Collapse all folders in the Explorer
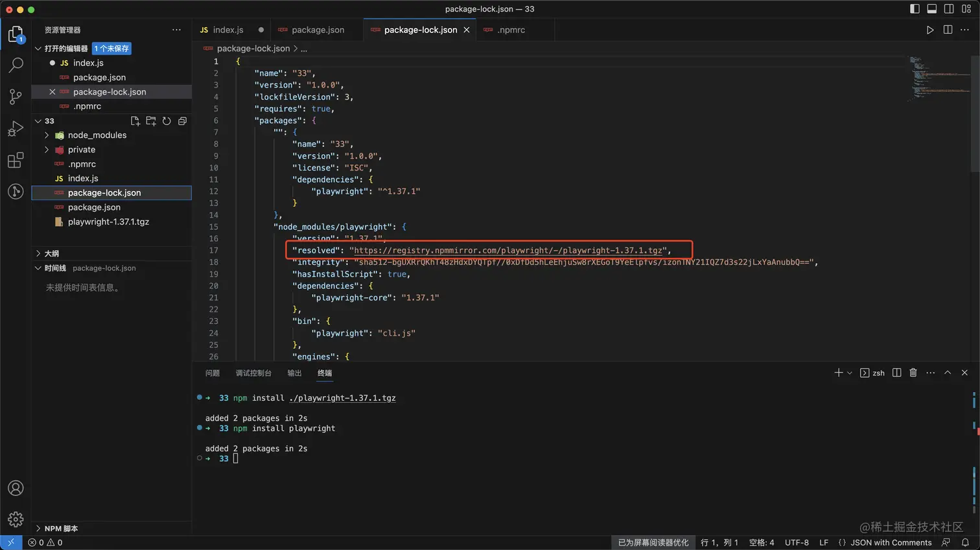Viewport: 980px width, 550px height. pos(182,121)
